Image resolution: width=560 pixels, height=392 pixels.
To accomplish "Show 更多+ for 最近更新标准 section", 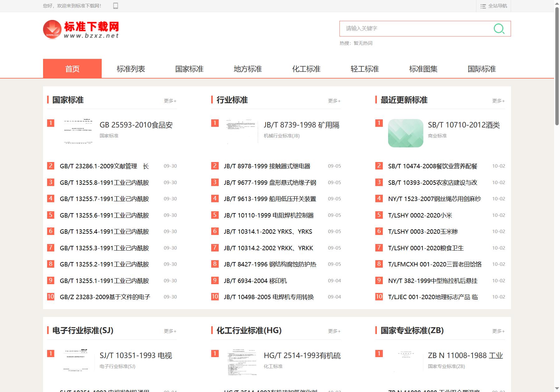I will [499, 101].
